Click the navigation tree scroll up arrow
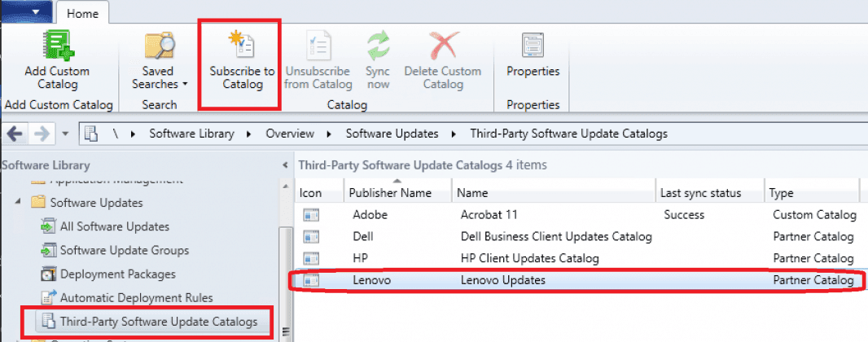The height and width of the screenshot is (342, 868). pyautogui.click(x=286, y=186)
